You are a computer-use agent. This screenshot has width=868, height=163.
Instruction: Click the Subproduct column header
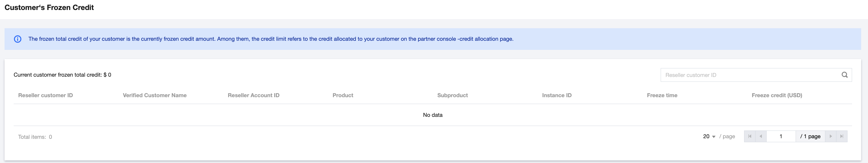pyautogui.click(x=452, y=95)
